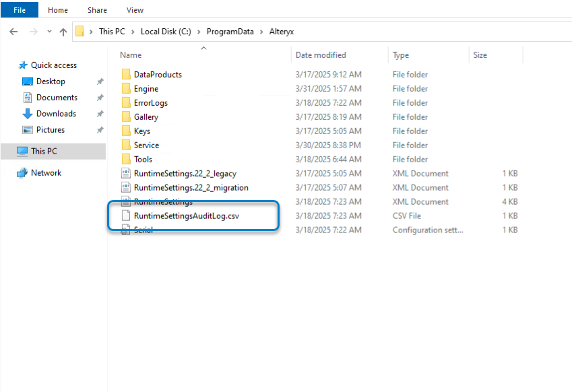Click the Date modified column header
Viewport: 572px width, 392px height.
322,55
